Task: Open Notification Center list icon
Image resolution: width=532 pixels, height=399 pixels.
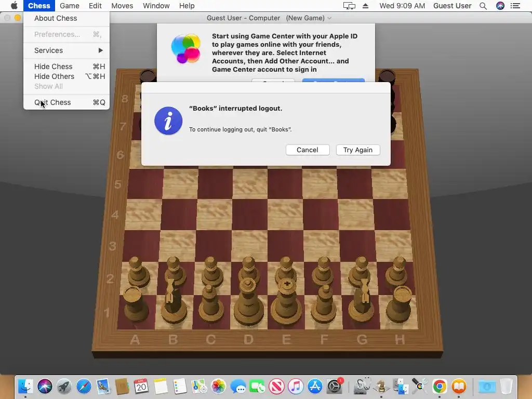Action: [x=515, y=6]
